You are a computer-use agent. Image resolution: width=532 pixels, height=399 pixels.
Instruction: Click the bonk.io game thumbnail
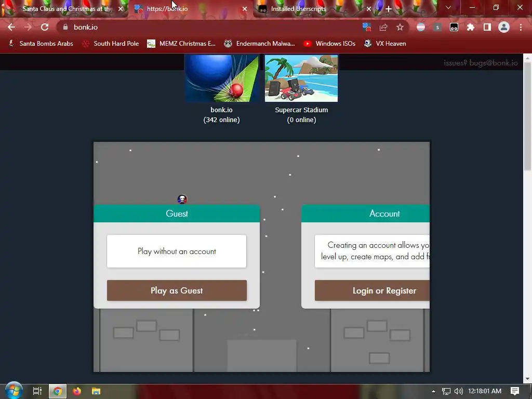221,78
